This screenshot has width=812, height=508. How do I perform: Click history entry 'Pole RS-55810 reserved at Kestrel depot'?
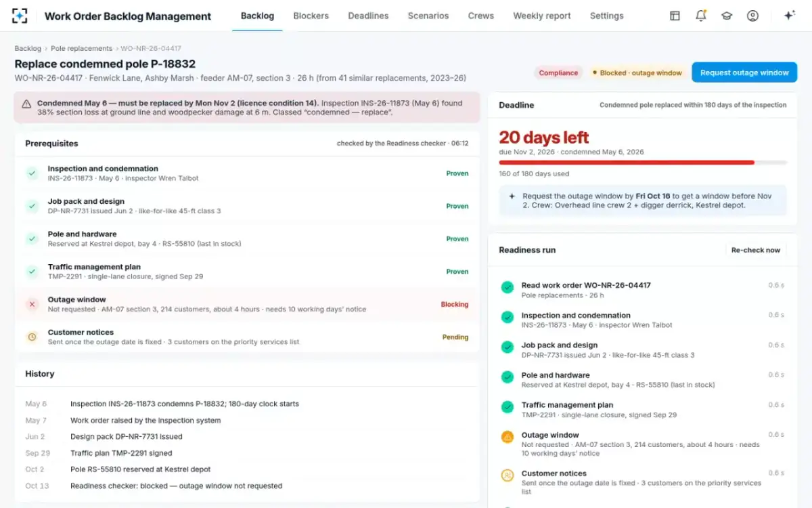pos(140,469)
